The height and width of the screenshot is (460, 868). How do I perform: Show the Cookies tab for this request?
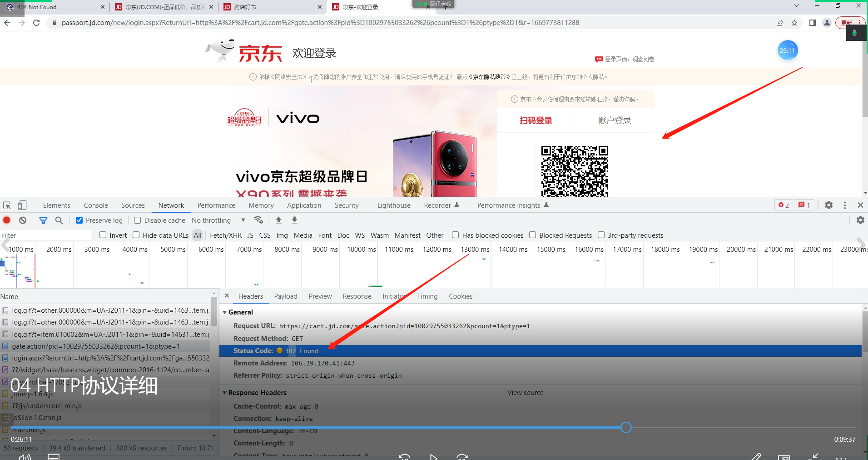461,296
